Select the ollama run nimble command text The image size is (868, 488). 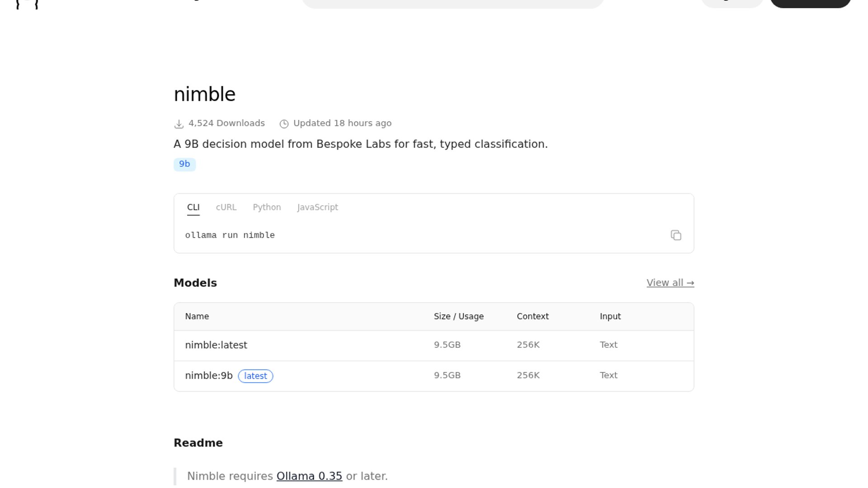click(x=230, y=235)
